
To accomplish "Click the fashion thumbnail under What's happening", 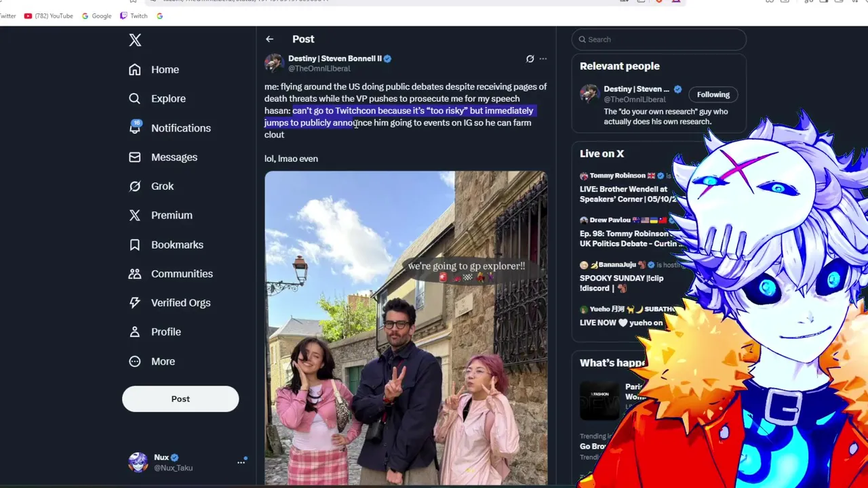I will point(599,402).
